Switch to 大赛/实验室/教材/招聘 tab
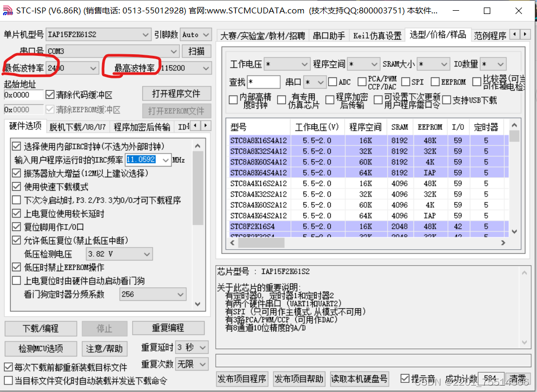Screen dimensions: 537x392 pyautogui.click(x=263, y=35)
